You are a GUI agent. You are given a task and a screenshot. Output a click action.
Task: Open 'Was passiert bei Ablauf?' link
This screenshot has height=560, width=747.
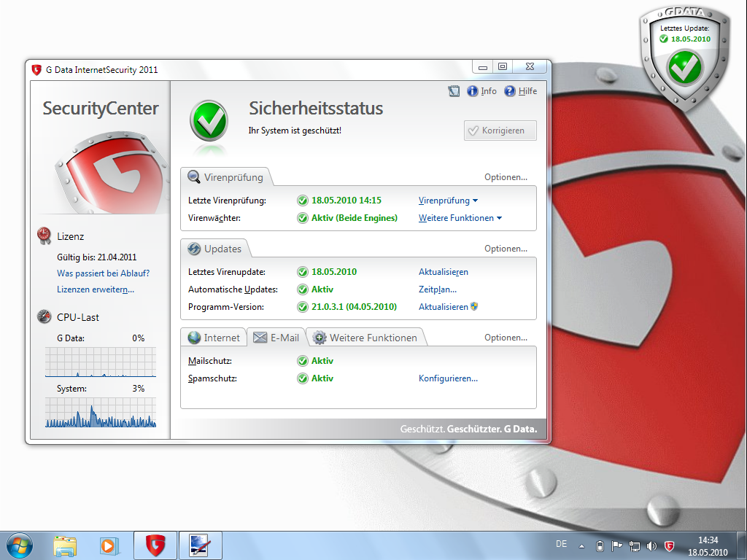tap(103, 273)
